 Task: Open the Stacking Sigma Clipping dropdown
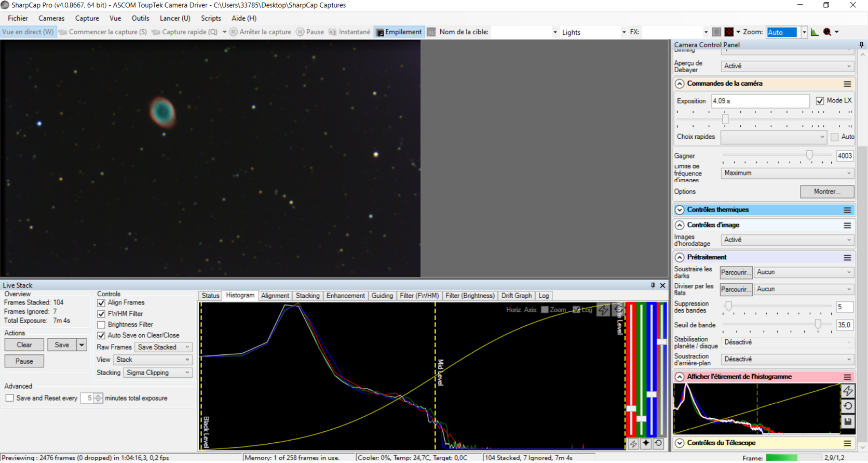tap(158, 373)
